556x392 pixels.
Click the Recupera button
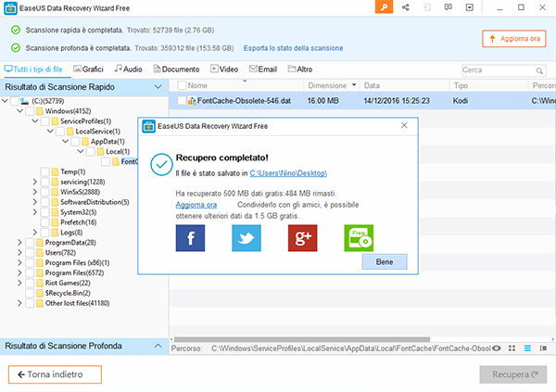tap(513, 374)
